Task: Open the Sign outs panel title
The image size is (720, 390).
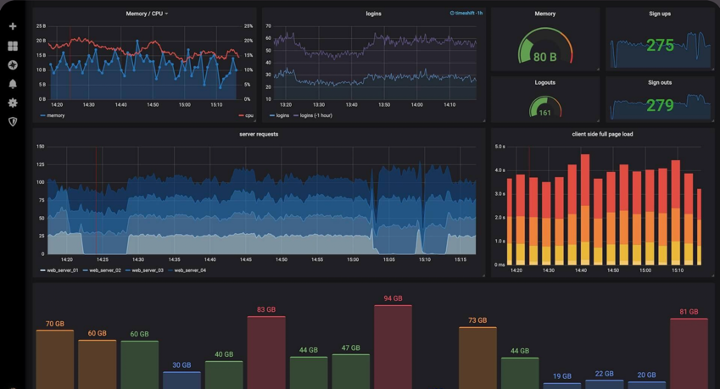Action: click(660, 83)
